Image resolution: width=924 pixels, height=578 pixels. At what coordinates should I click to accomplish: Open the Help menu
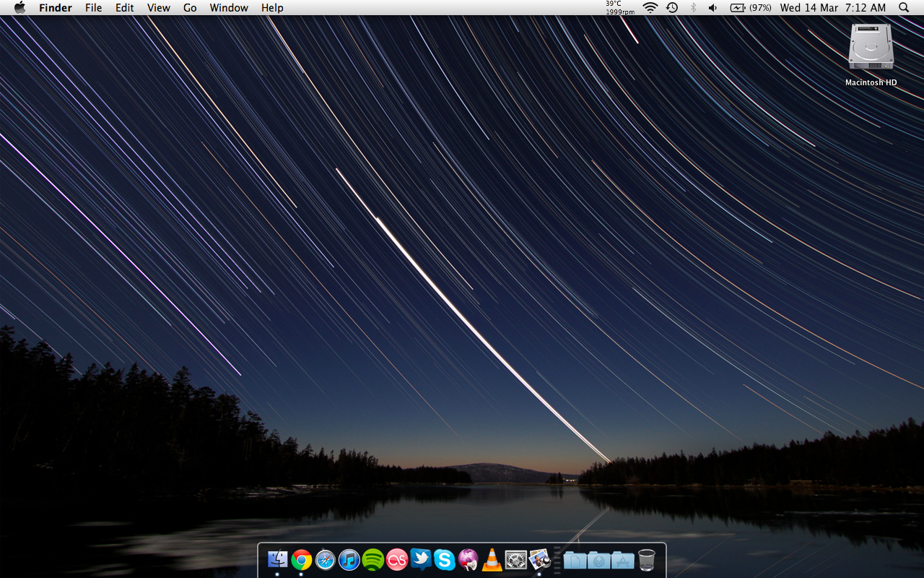[272, 8]
